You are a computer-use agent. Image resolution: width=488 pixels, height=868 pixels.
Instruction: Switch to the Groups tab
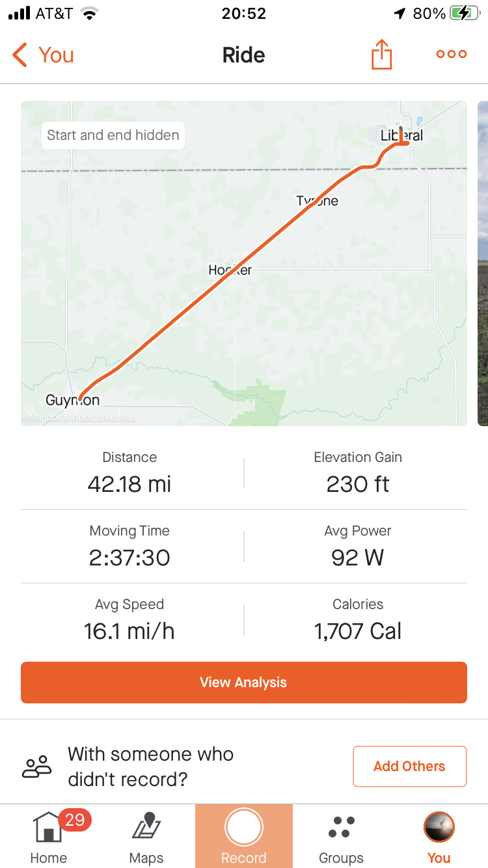click(x=341, y=837)
